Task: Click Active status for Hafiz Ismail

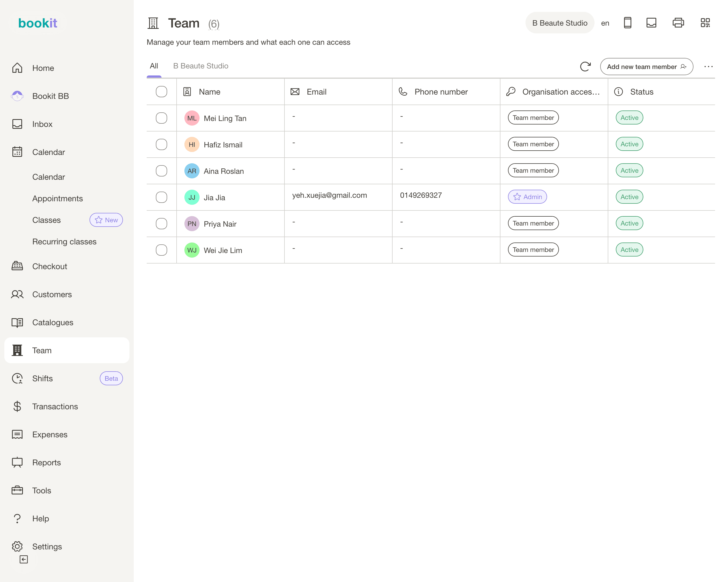Action: coord(629,144)
